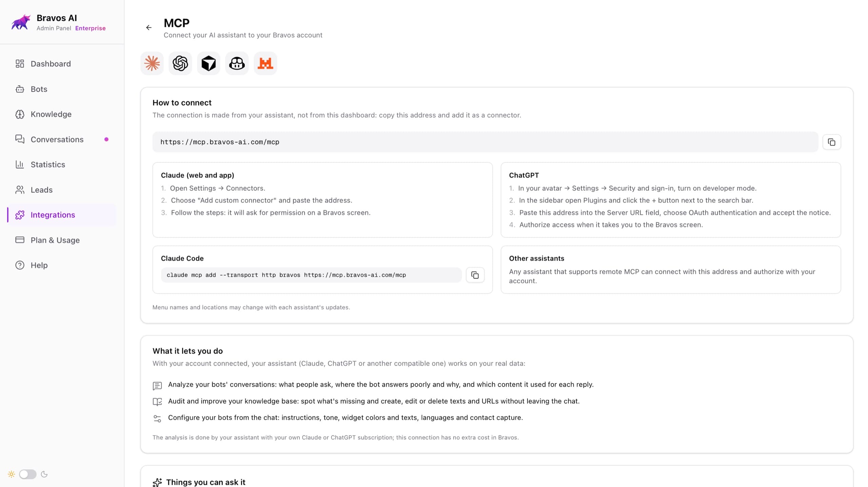Open the Dashboard menu item
868x487 pixels.
click(x=62, y=64)
